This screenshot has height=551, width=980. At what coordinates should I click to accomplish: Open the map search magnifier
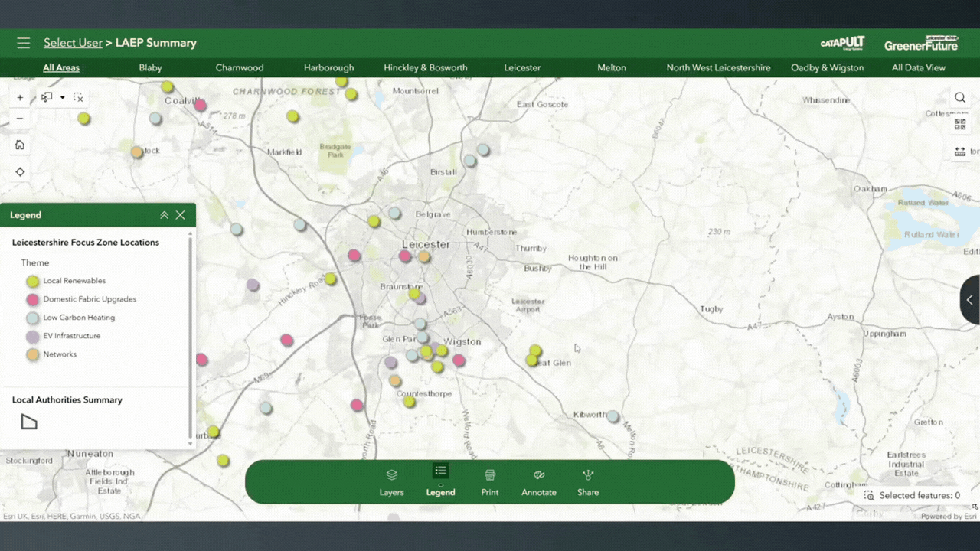[959, 97]
